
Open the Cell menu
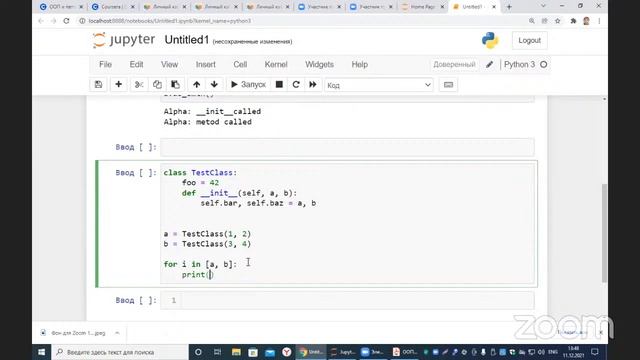tap(240, 64)
